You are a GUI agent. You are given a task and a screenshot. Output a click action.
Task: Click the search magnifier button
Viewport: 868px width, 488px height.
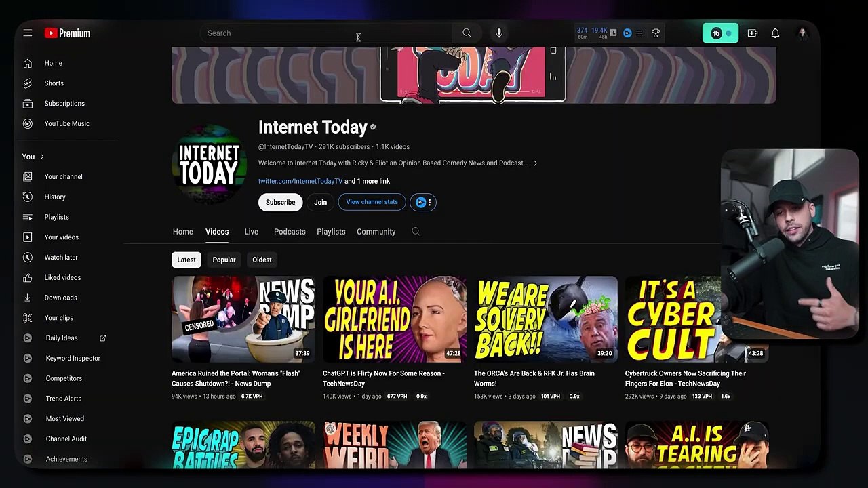[x=467, y=33]
